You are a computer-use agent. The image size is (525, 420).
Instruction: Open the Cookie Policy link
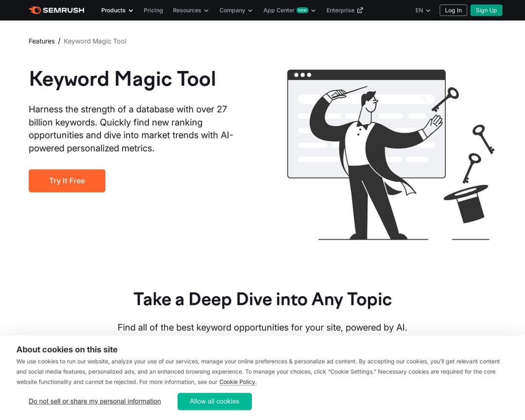click(237, 382)
